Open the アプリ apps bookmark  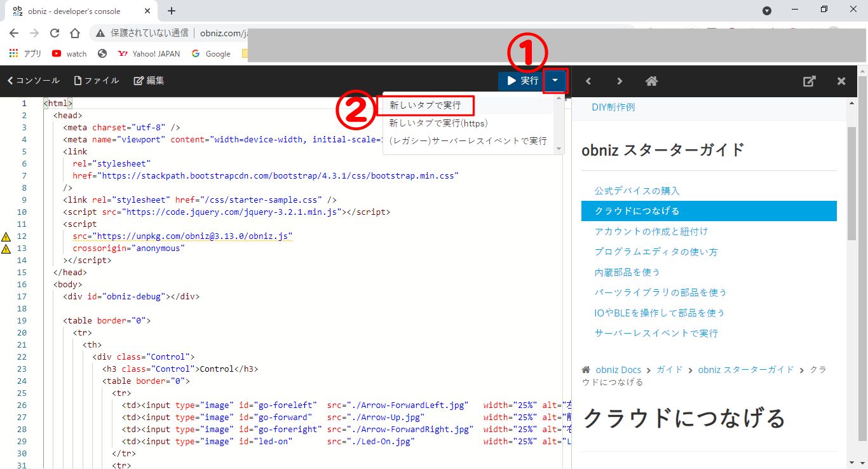click(x=25, y=54)
